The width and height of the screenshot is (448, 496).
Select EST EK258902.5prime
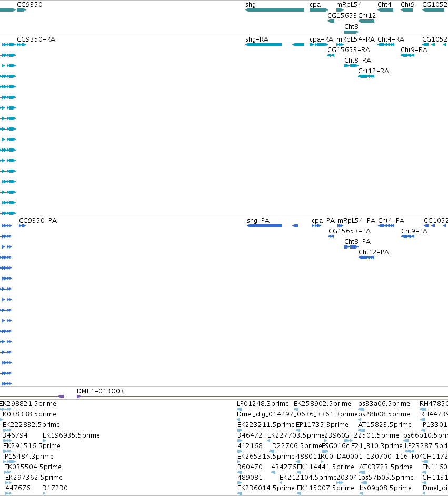point(322,404)
